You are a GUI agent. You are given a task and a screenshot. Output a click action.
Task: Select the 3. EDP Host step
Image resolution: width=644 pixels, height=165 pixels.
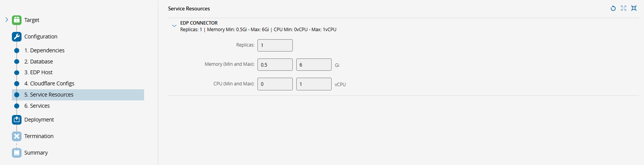(x=38, y=72)
